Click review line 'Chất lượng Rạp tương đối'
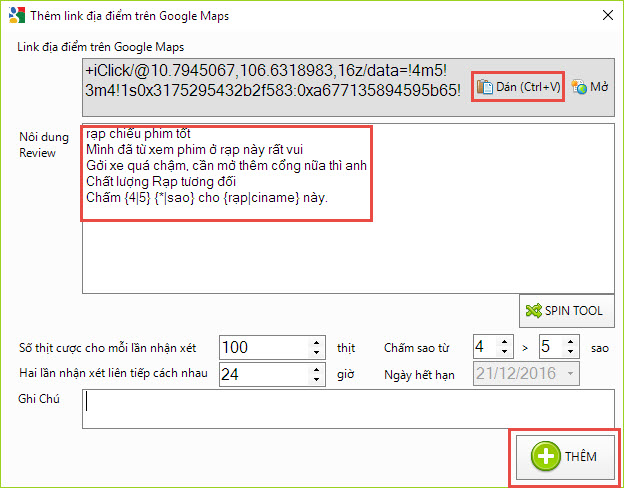This screenshot has width=624, height=488. coord(161,182)
